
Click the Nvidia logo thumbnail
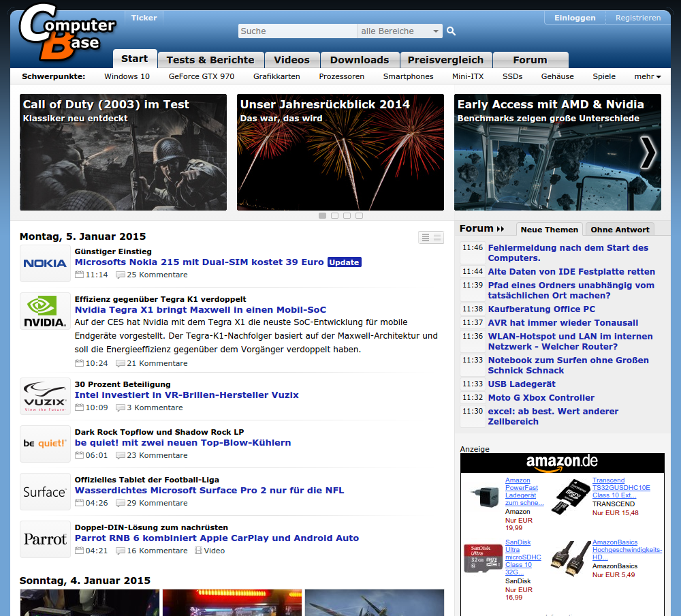click(x=45, y=311)
